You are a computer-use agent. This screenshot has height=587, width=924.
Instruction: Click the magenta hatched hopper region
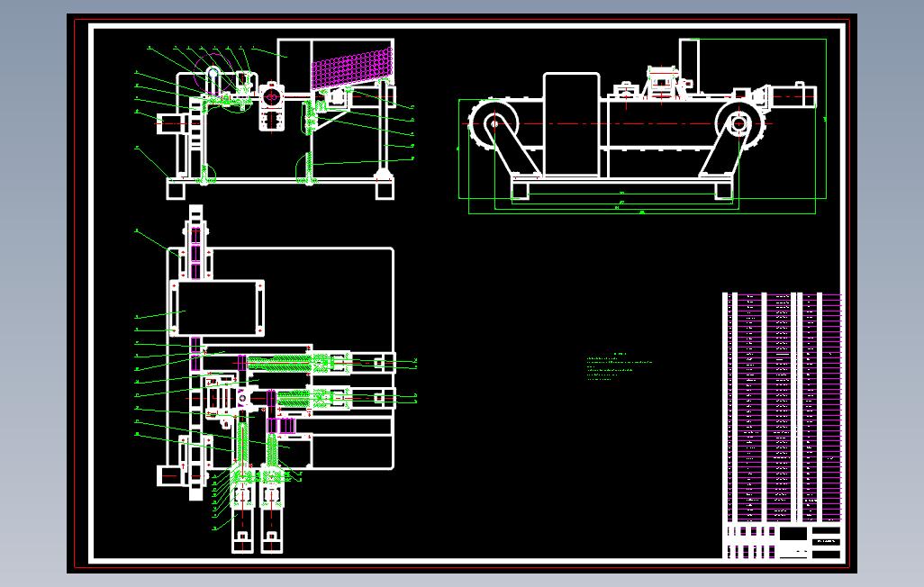352,69
